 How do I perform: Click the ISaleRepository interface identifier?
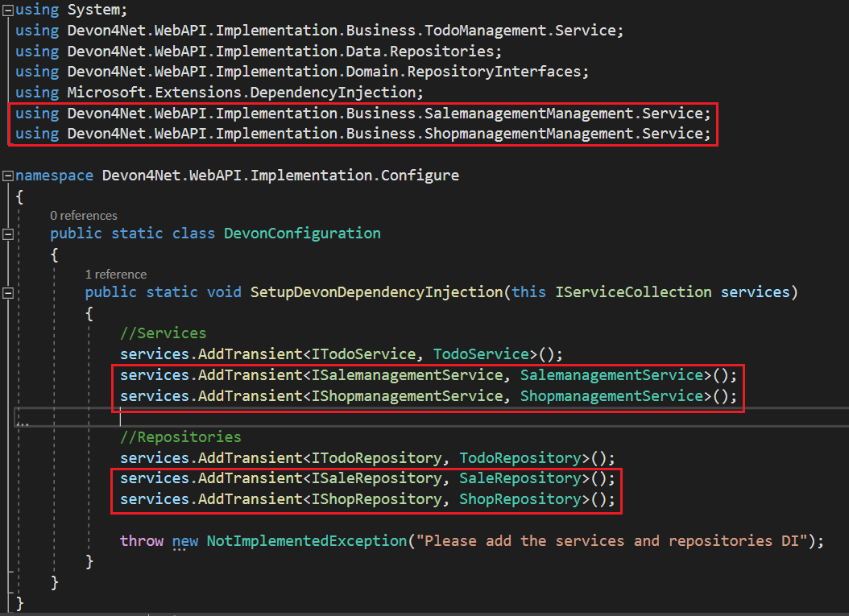[x=376, y=478]
